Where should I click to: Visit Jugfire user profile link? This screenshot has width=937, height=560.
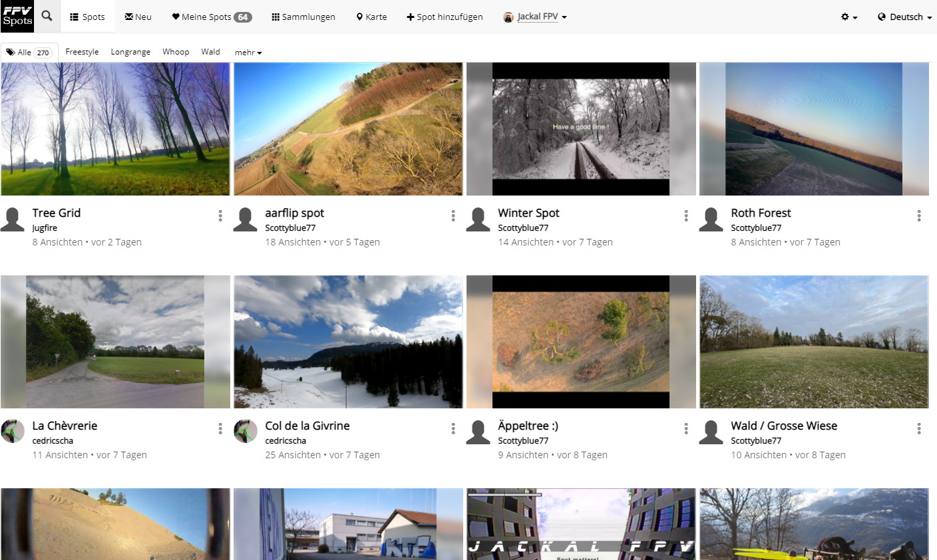pyautogui.click(x=45, y=228)
